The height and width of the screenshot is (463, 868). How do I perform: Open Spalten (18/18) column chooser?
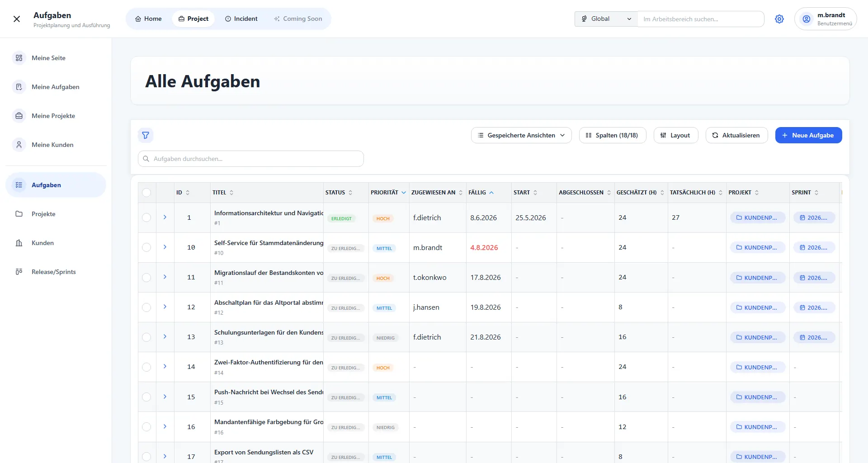point(612,135)
